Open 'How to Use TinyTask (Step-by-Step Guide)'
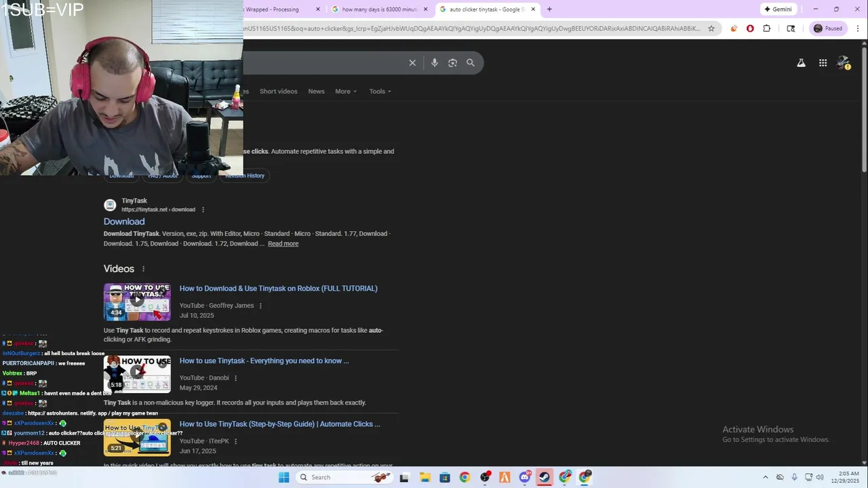This screenshot has height=488, width=868. tap(279, 424)
